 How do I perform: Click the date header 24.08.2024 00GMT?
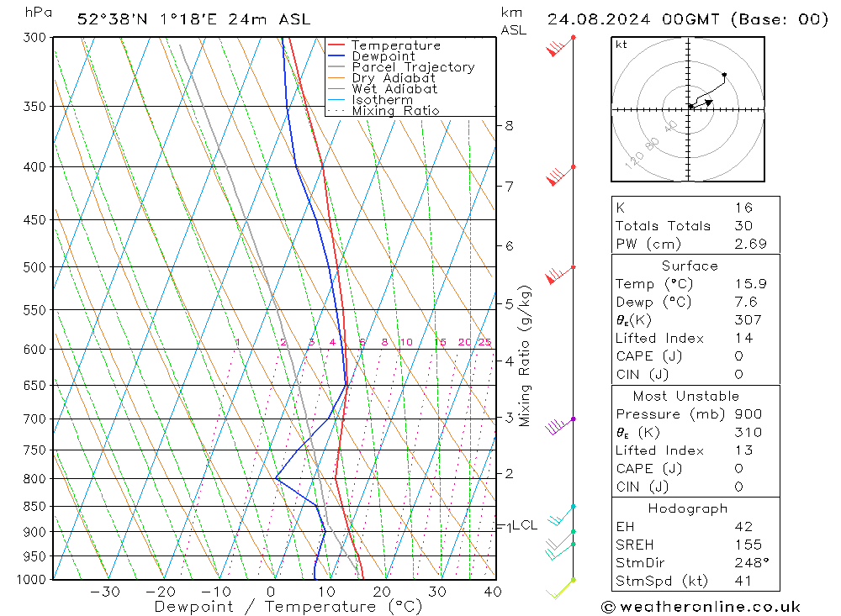[x=633, y=19]
